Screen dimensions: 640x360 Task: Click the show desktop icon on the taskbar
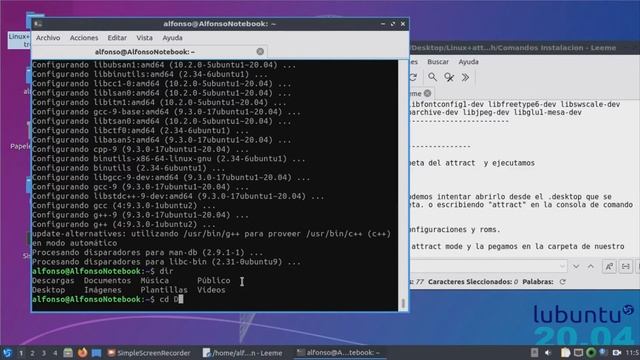[x=96, y=353]
